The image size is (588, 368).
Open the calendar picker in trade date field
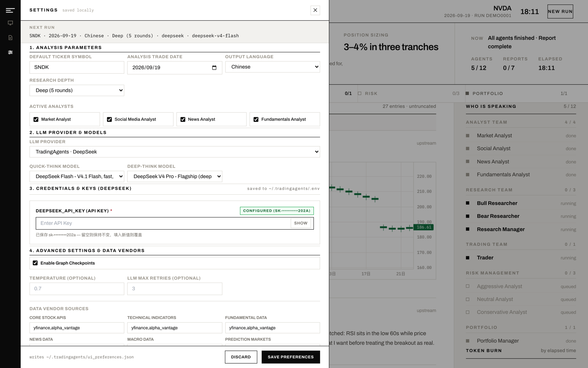point(214,68)
